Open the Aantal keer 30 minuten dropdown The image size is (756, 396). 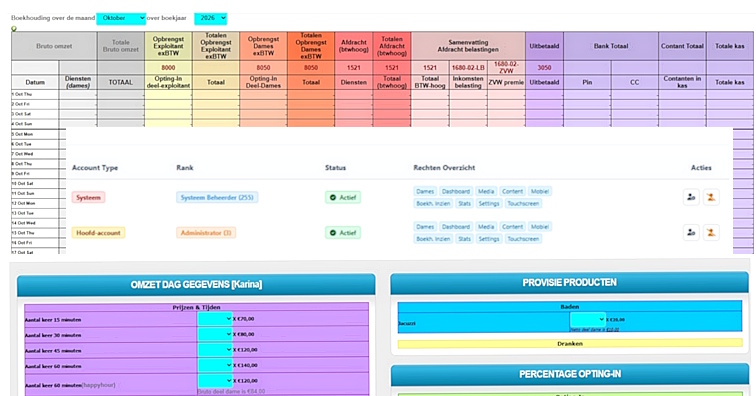click(x=215, y=334)
